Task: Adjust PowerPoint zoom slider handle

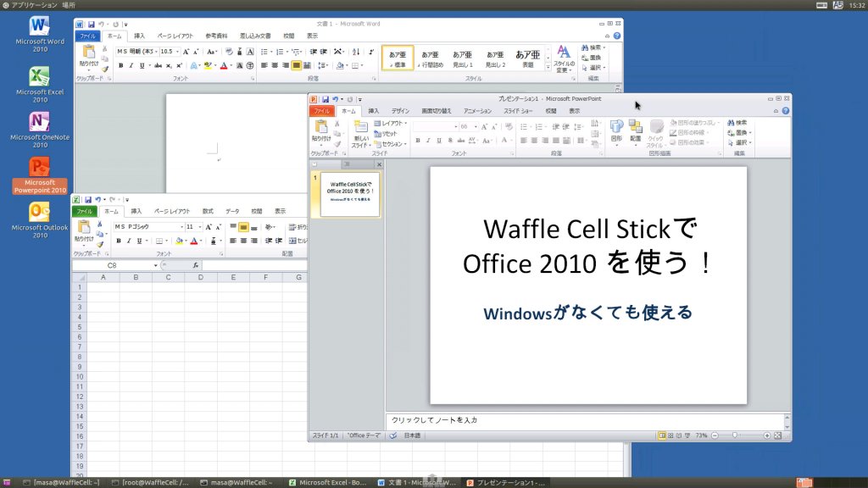Action: pos(735,436)
